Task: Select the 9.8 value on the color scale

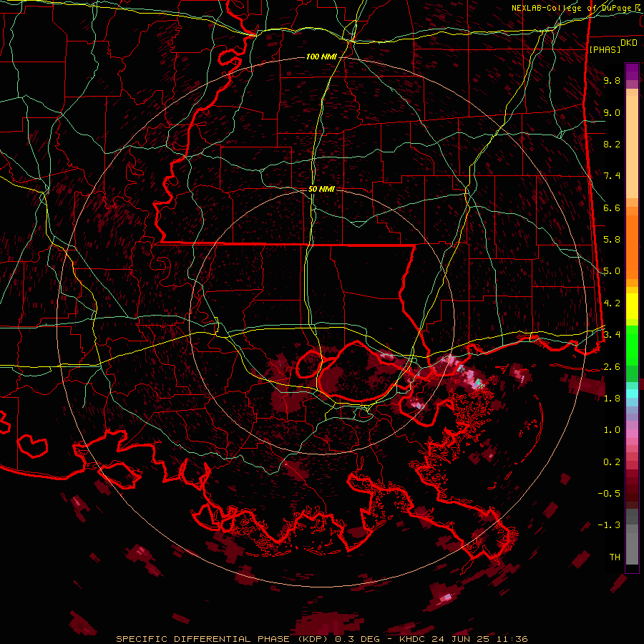Action: click(x=612, y=80)
